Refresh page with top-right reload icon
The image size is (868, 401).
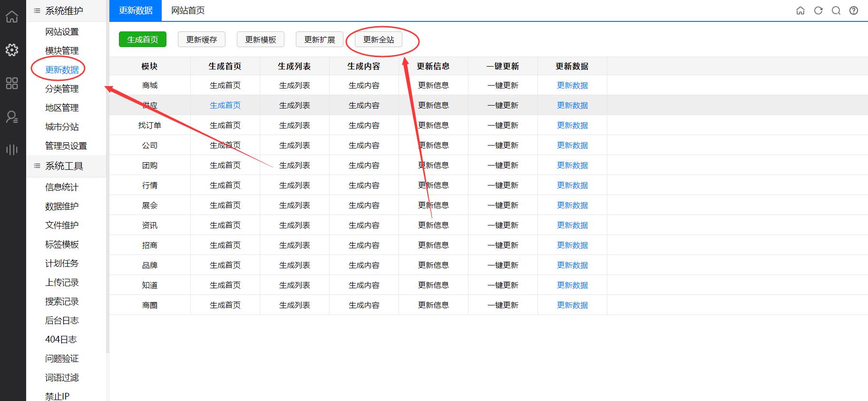coord(818,10)
